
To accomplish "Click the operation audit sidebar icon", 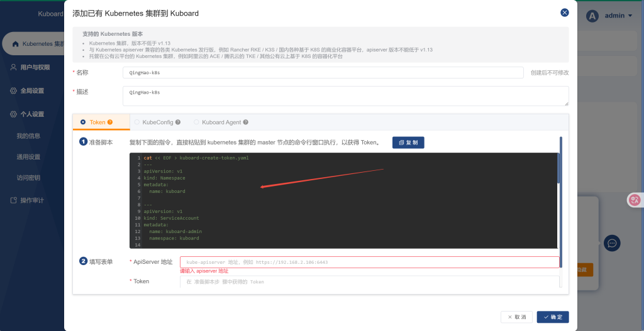I will click(x=13, y=200).
